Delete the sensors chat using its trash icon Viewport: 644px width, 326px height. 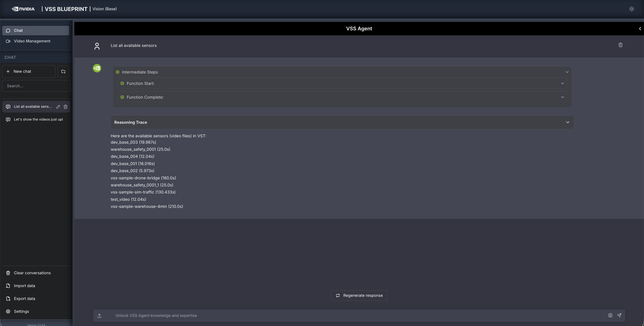point(66,107)
